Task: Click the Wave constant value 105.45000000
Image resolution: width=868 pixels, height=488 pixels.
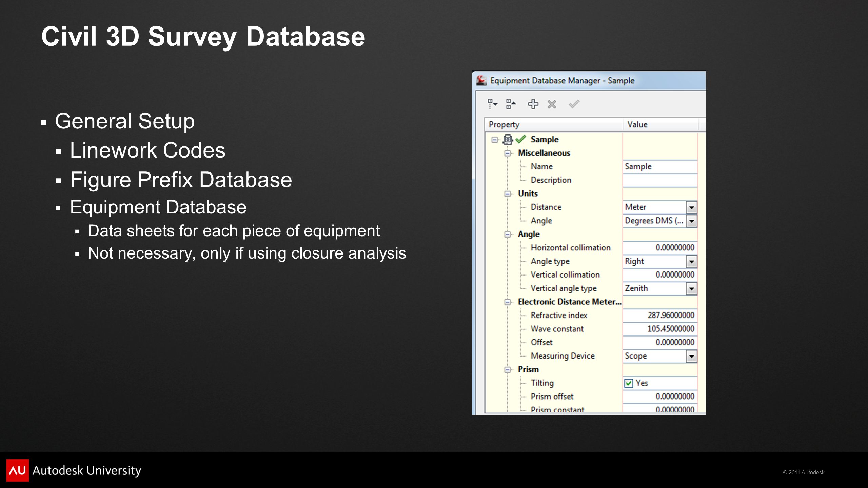Action: coord(660,329)
